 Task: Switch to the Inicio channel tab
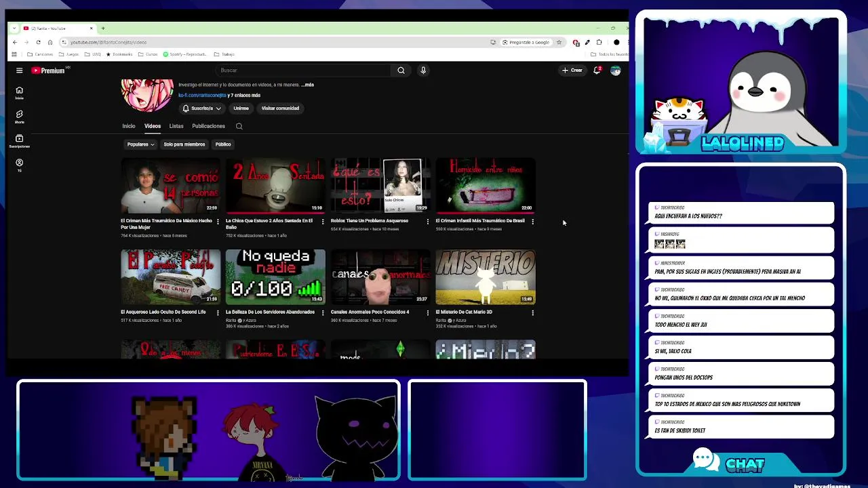pos(129,126)
